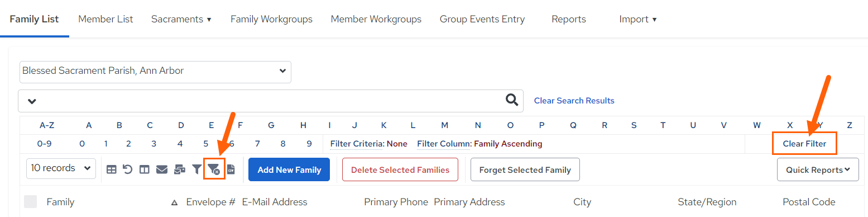Expand the 10 records page size dropdown
Viewport: 868px width, 217px height.
(x=61, y=168)
